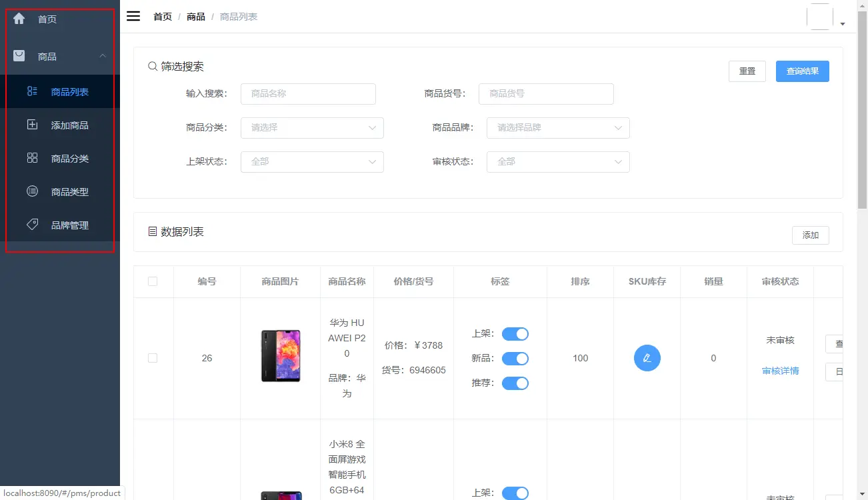Click the 未审核 status for product 26

pos(780,340)
